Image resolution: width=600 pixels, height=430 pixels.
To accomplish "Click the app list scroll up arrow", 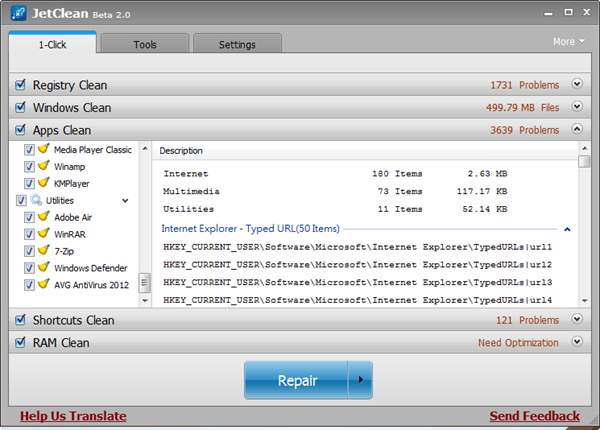I will (x=145, y=148).
